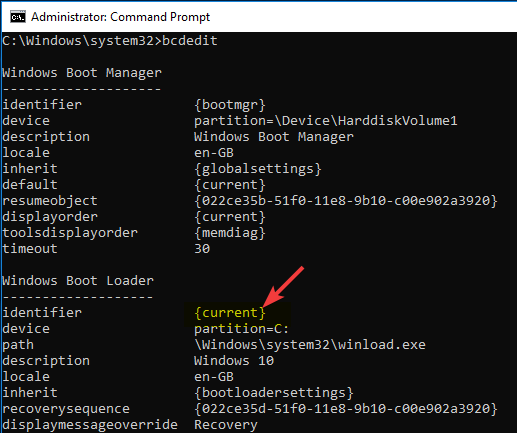Screen dimensions: 517x433
Task: Click the partition=\Device\HarddiskVolume1 value
Action: pos(326,121)
